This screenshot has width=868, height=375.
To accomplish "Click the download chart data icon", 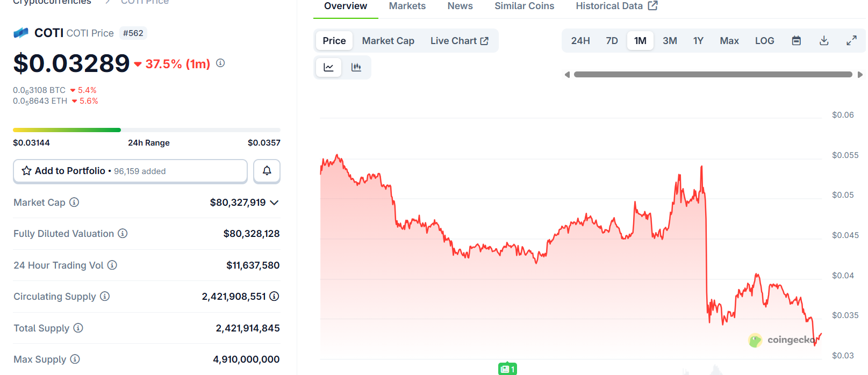I will point(824,41).
